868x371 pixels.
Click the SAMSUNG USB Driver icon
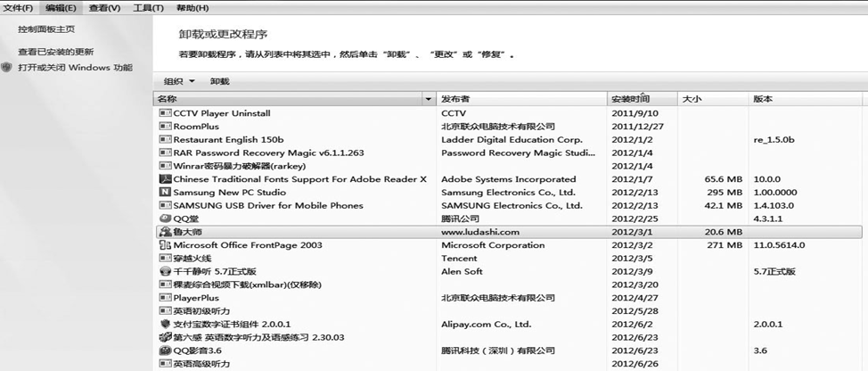165,205
